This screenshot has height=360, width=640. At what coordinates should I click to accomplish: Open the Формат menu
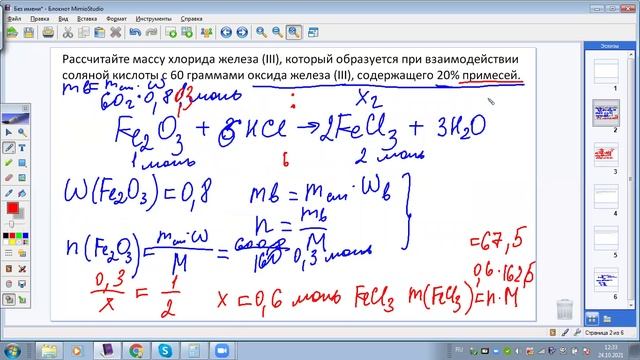116,19
